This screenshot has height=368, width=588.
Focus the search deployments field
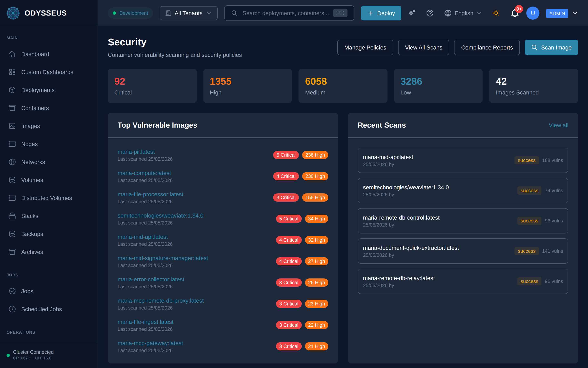[289, 13]
